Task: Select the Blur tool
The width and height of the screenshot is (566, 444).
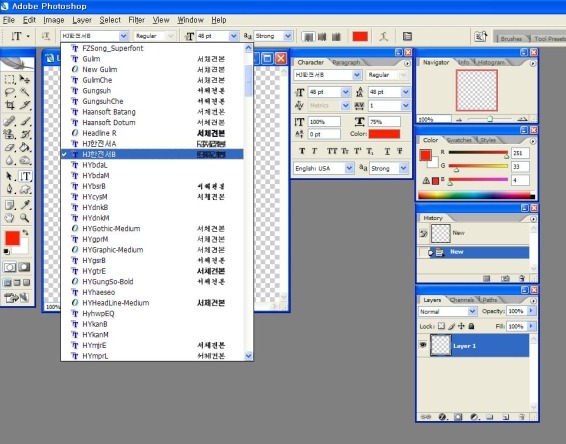Action: pyautogui.click(x=9, y=160)
